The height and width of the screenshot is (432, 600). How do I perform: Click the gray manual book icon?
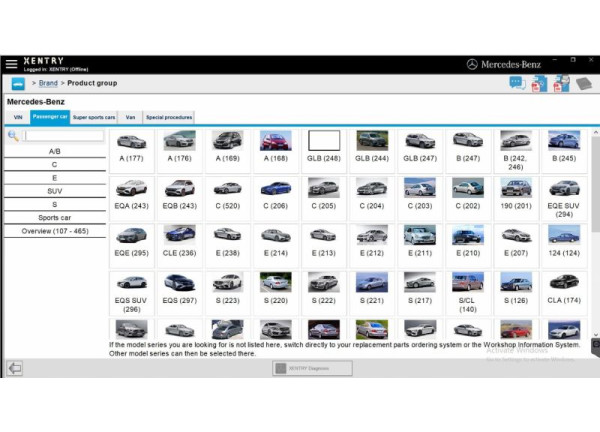[583, 84]
